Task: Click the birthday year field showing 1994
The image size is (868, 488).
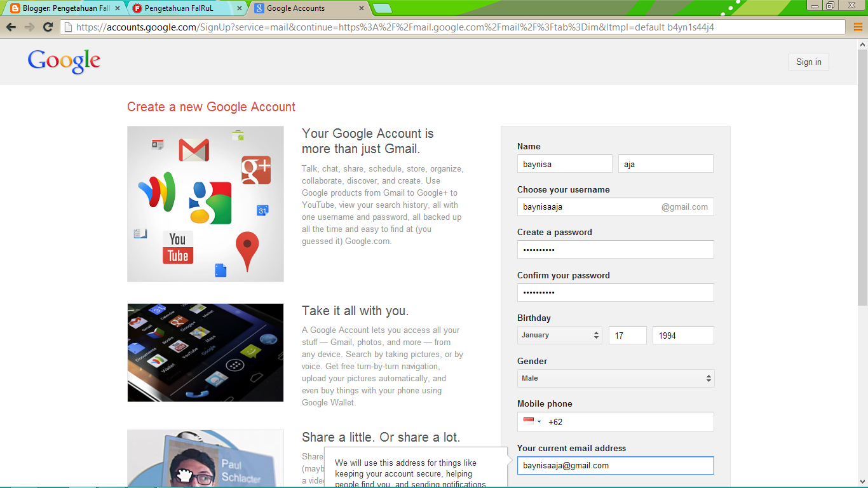Action: [x=683, y=335]
